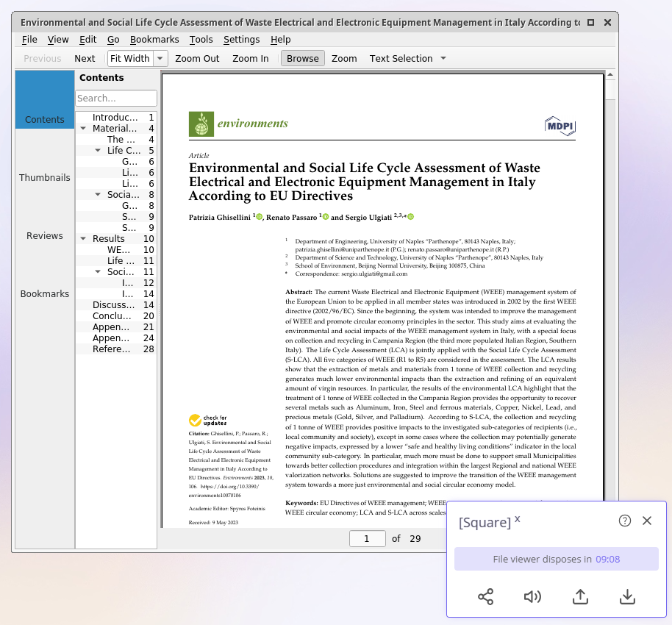Click the share icon in Square popup
The image size is (672, 625).
point(485,597)
